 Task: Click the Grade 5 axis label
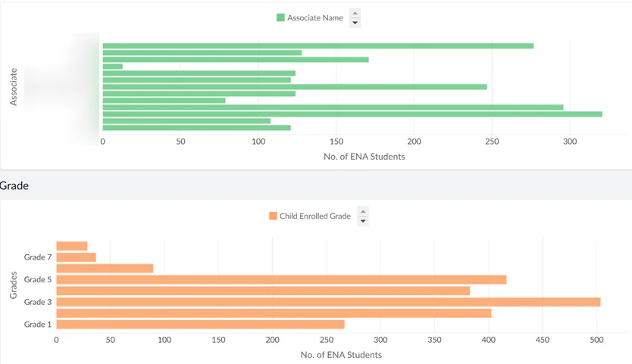[x=38, y=279]
